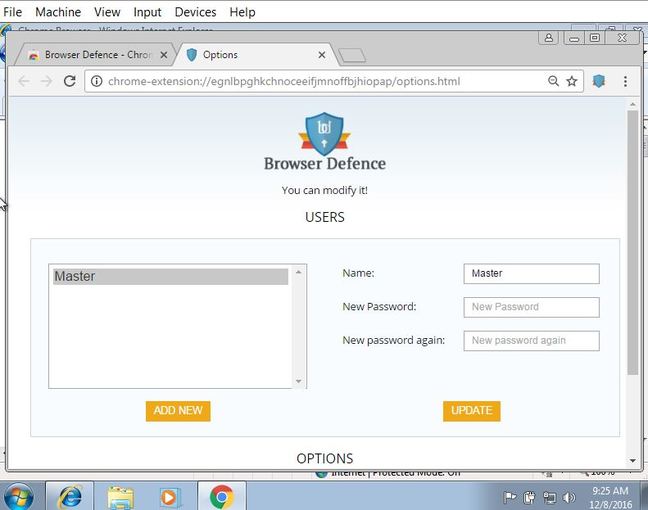Screen dimensions: 648x510
Task: Go forward in Chrome history
Action: tap(47, 81)
